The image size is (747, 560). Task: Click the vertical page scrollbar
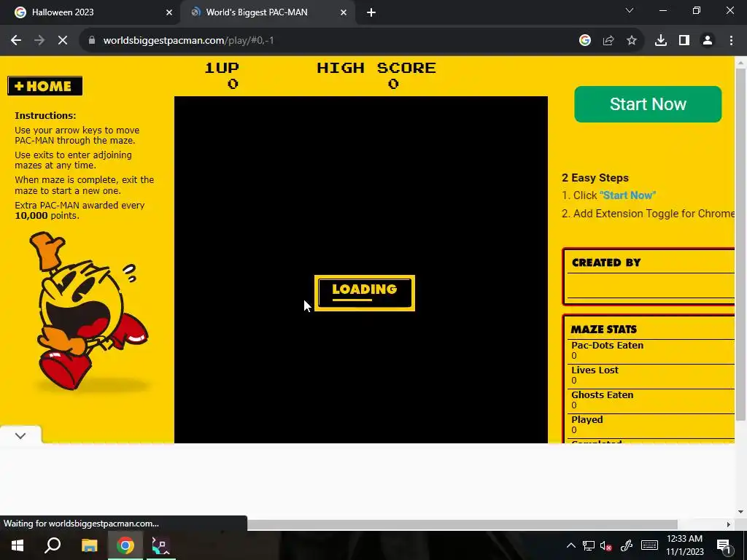click(740, 244)
